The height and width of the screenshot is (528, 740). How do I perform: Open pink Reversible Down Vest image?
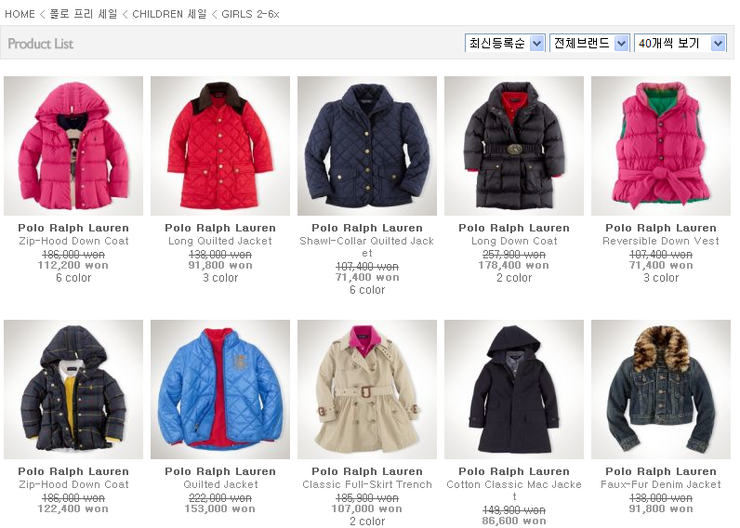pyautogui.click(x=661, y=146)
